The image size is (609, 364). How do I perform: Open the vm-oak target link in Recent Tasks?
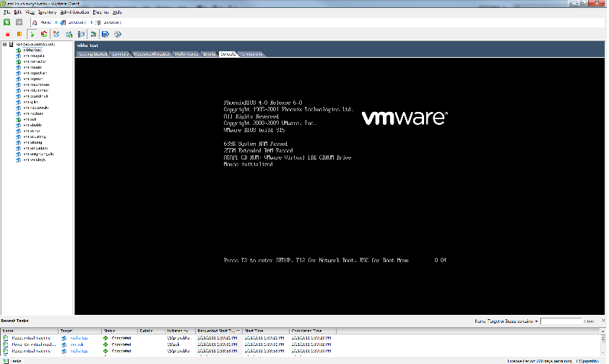pos(77,344)
